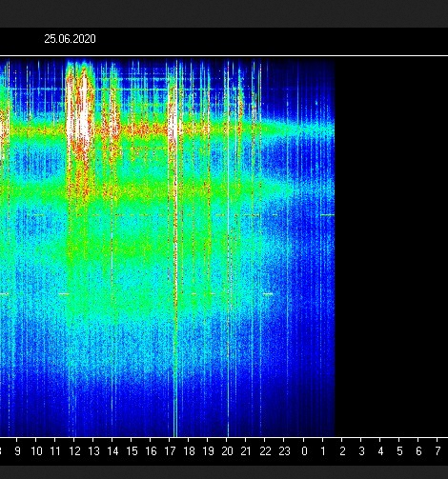Click hour label 21 on time axis

point(246,450)
